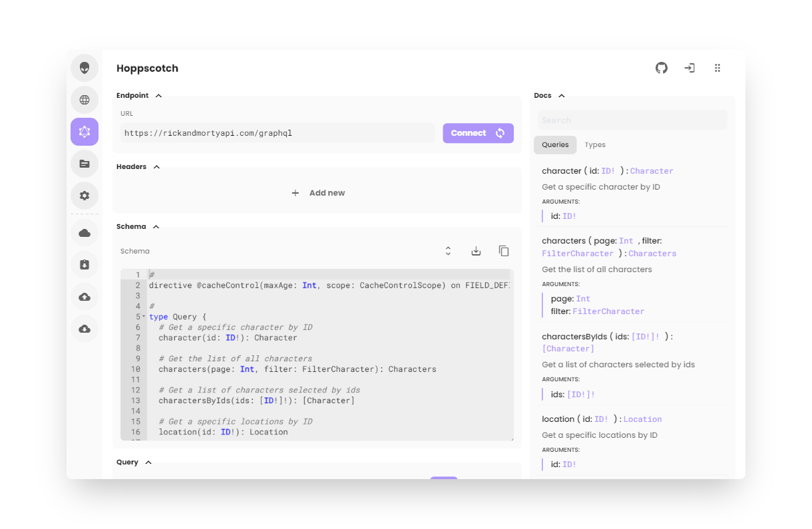Screen dimensions: 812x529
Task: Switch to the Types tab
Action: 594,145
